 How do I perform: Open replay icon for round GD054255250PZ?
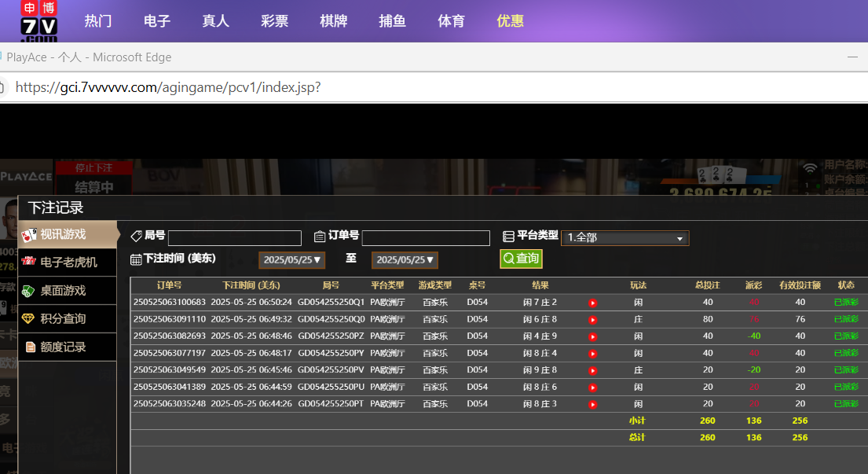coord(592,336)
